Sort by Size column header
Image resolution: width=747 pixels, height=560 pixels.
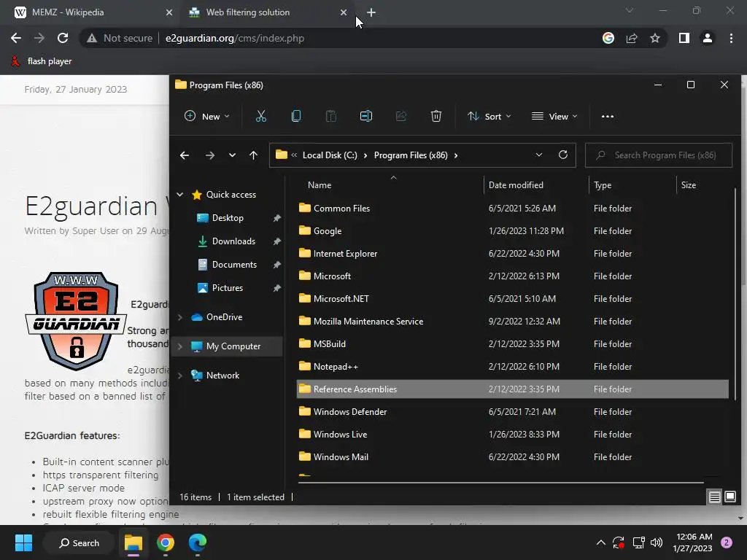click(688, 184)
